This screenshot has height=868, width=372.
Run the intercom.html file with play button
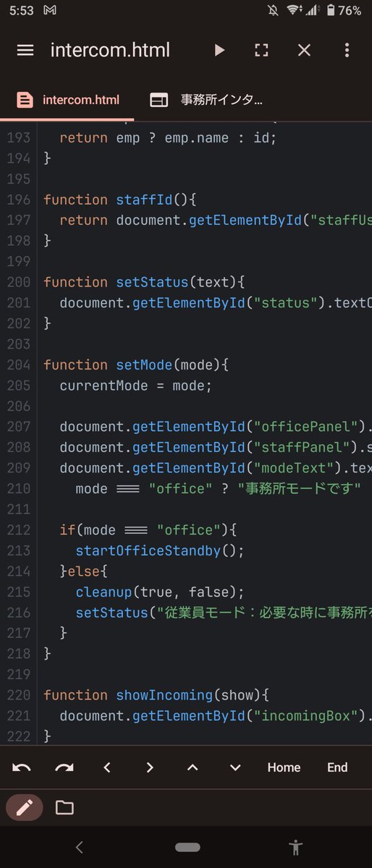[219, 50]
